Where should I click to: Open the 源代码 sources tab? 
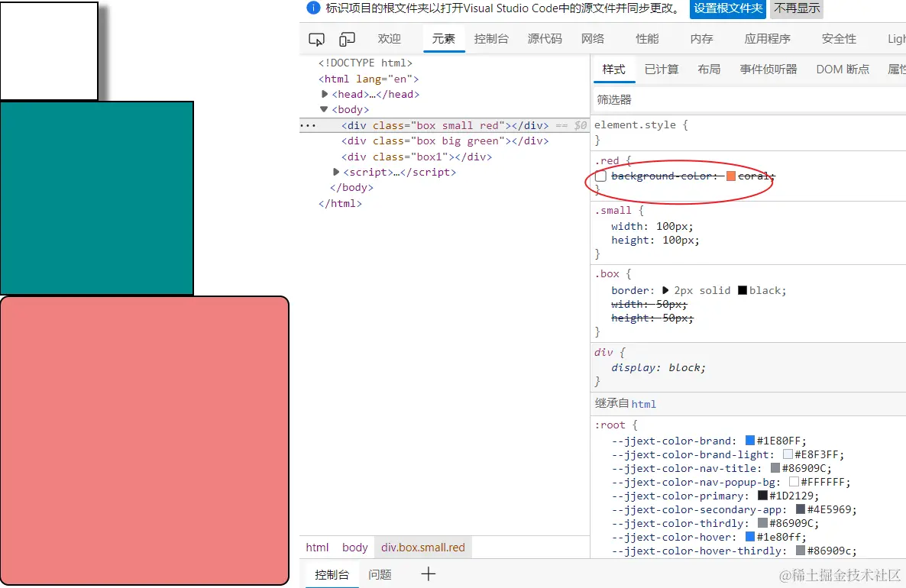point(545,39)
